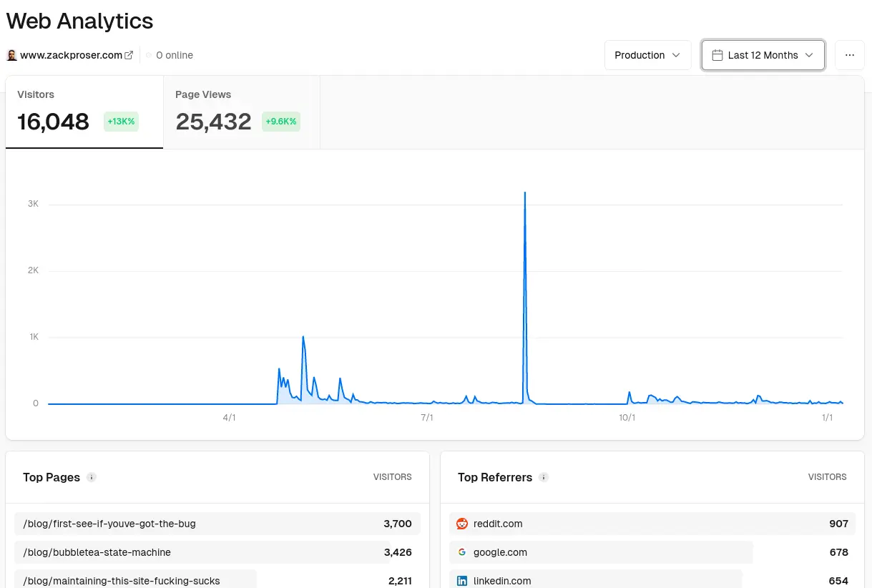Switch to the Page Views metric tab
Viewport: 872px width, 588px height.
tap(241, 112)
